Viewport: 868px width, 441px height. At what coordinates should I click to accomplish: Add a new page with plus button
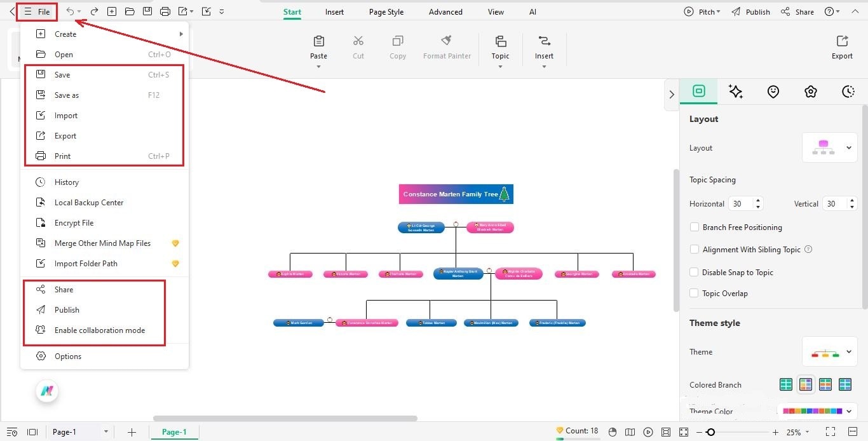pos(132,432)
